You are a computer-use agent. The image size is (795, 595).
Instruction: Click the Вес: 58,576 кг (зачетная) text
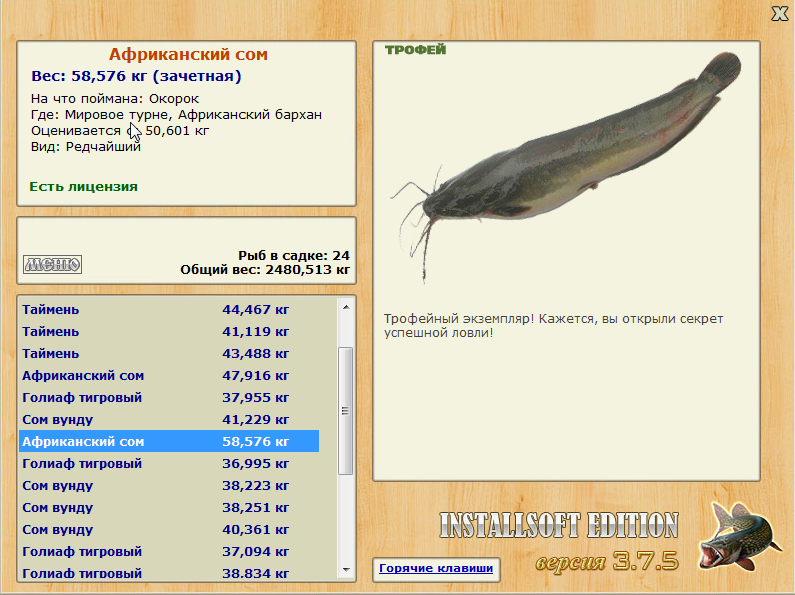pyautogui.click(x=136, y=76)
